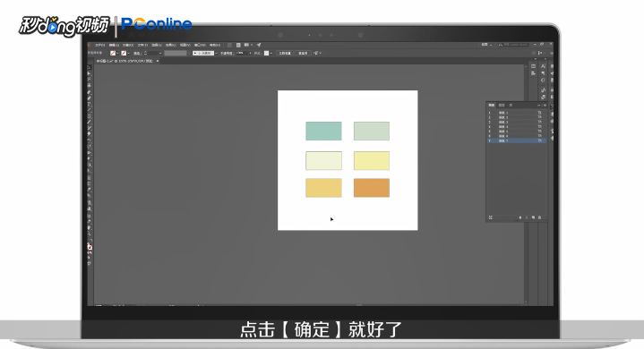
Task: Open the 文件 menu
Action: 99,45
